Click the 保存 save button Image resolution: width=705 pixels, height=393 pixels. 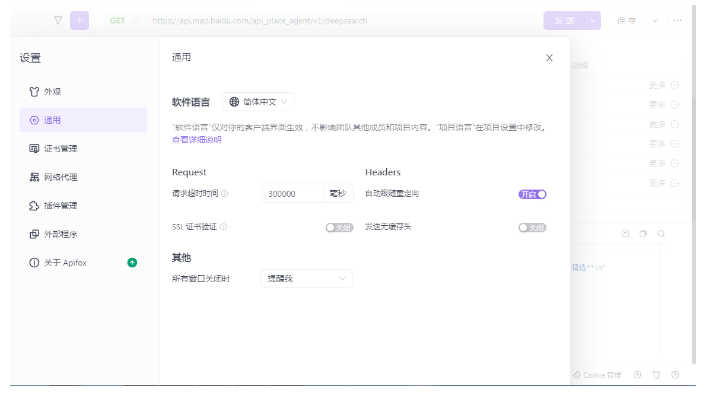(x=627, y=21)
